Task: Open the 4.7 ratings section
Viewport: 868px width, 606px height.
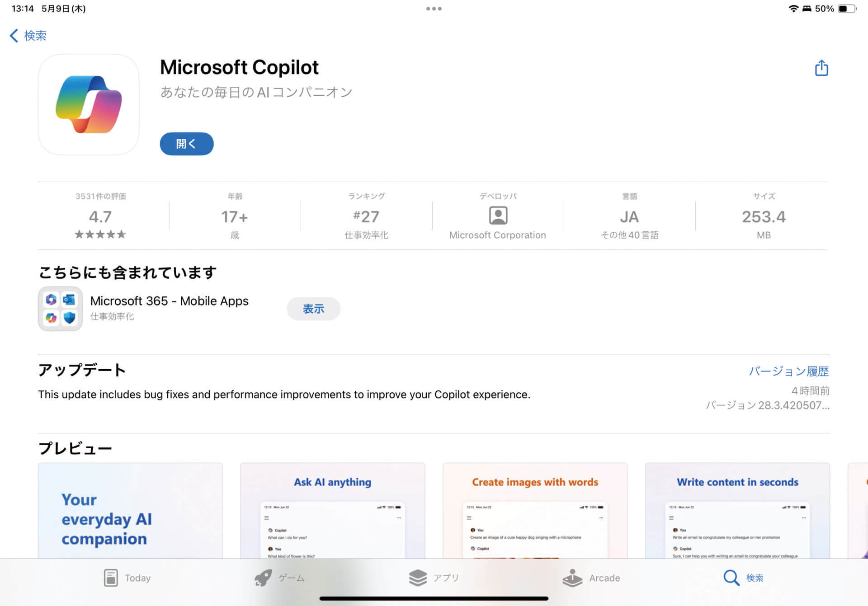Action: pyautogui.click(x=100, y=217)
